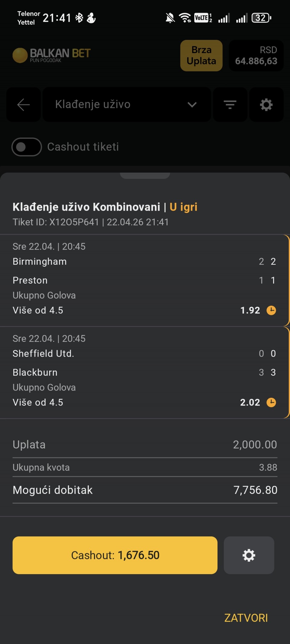Image resolution: width=290 pixels, height=644 pixels.
Task: Toggle the Cashout tiketi switch
Action: point(27,147)
